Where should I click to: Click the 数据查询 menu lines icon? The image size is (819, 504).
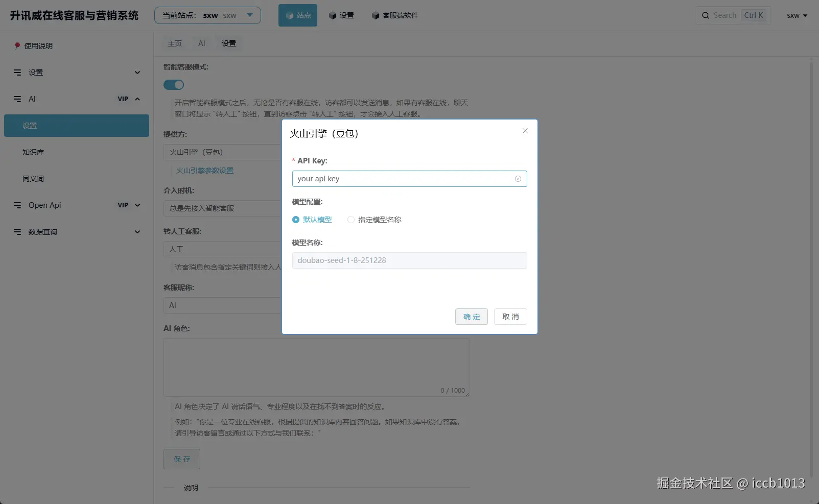[x=17, y=232]
